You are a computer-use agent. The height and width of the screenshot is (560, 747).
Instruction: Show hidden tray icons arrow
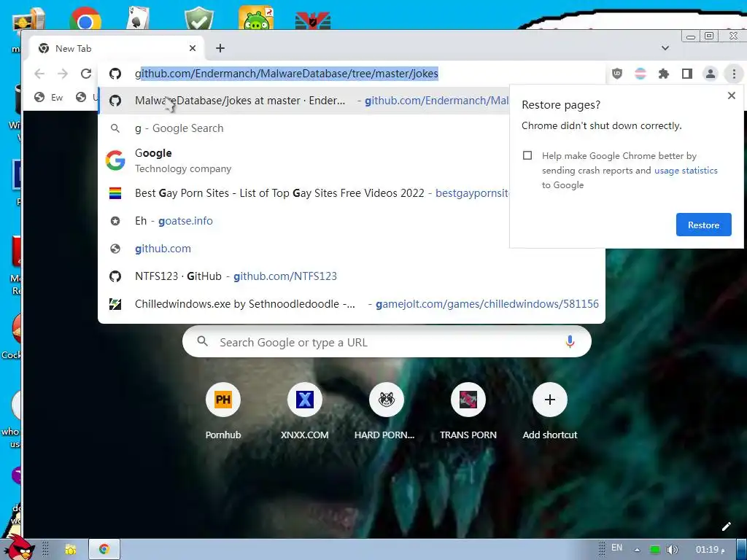coord(637,550)
